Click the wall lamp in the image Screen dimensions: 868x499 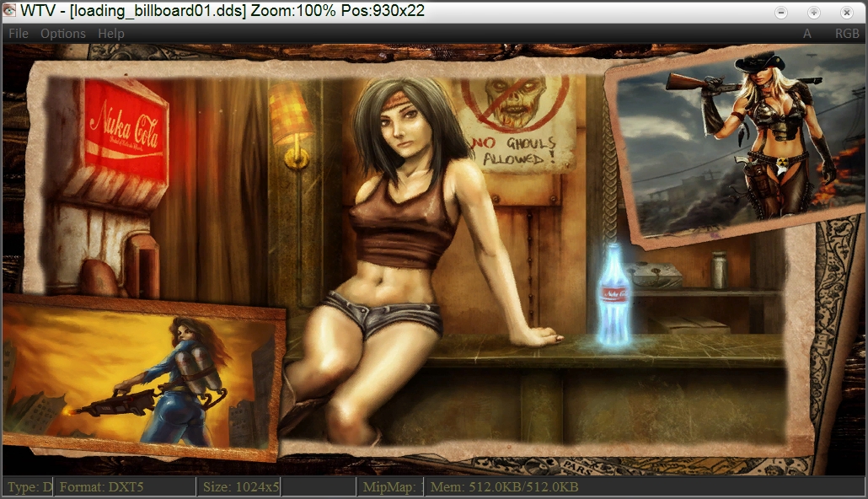tap(292, 126)
